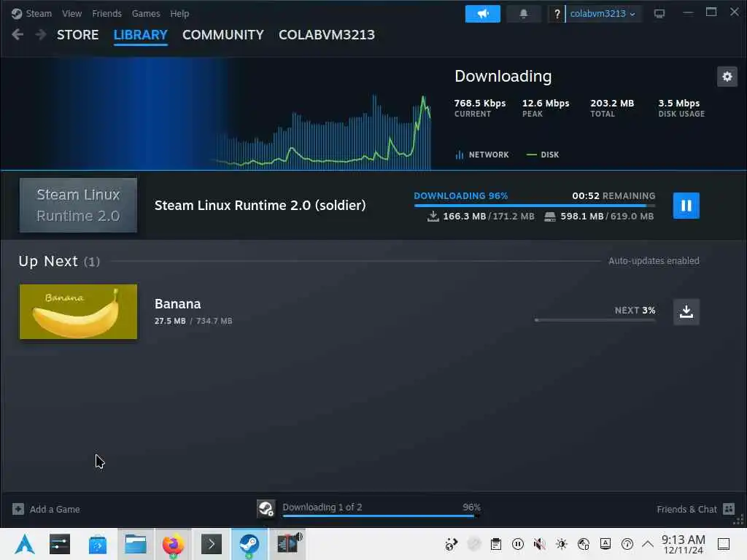
Task: Open the clock showing 9:13 AM
Action: coord(683,544)
